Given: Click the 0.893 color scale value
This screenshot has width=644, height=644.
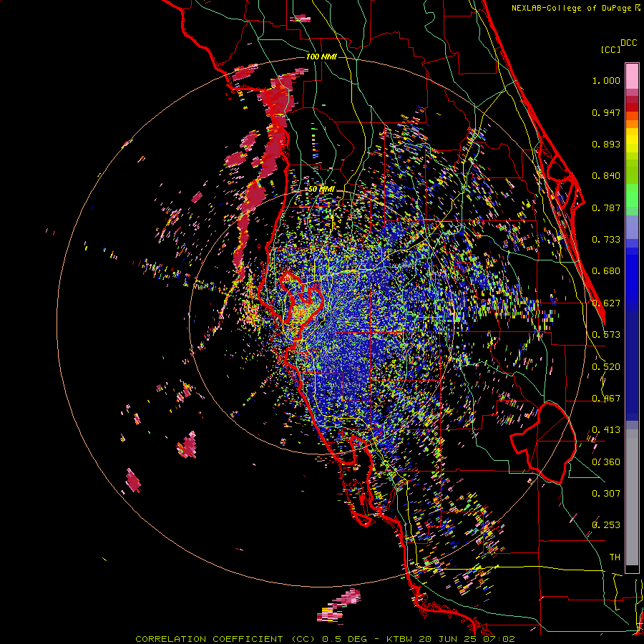Looking at the screenshot, I should click(x=606, y=144).
